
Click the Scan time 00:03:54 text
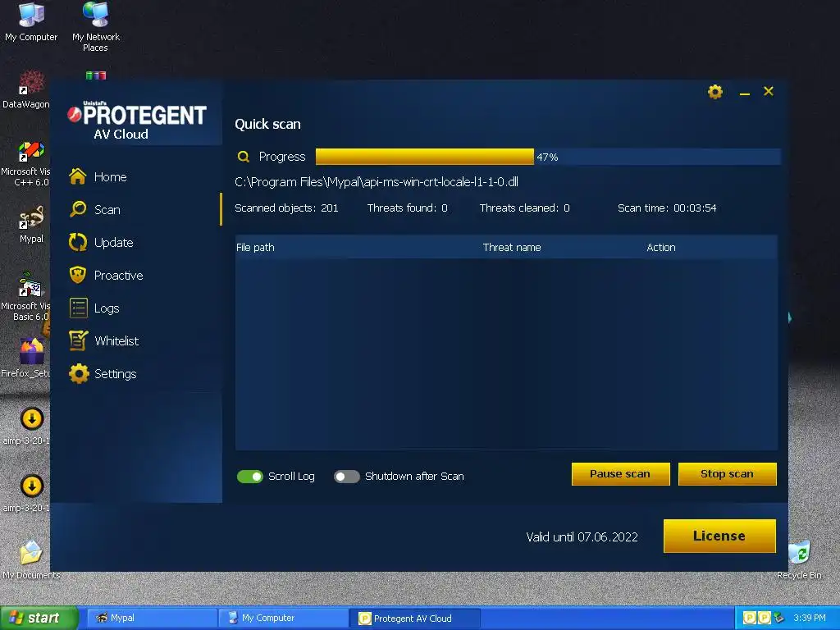667,208
